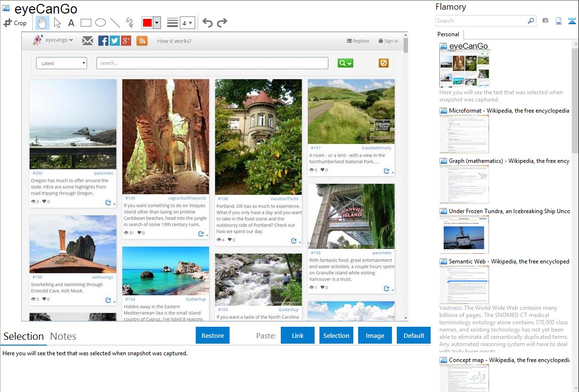Click the packmeto username on post #200

[103, 173]
